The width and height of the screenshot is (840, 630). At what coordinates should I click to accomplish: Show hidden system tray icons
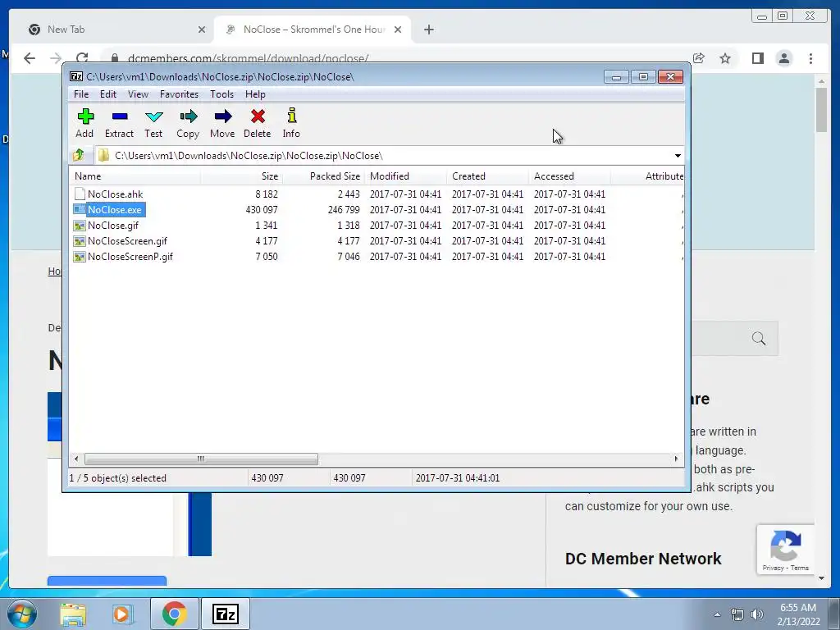click(x=717, y=614)
